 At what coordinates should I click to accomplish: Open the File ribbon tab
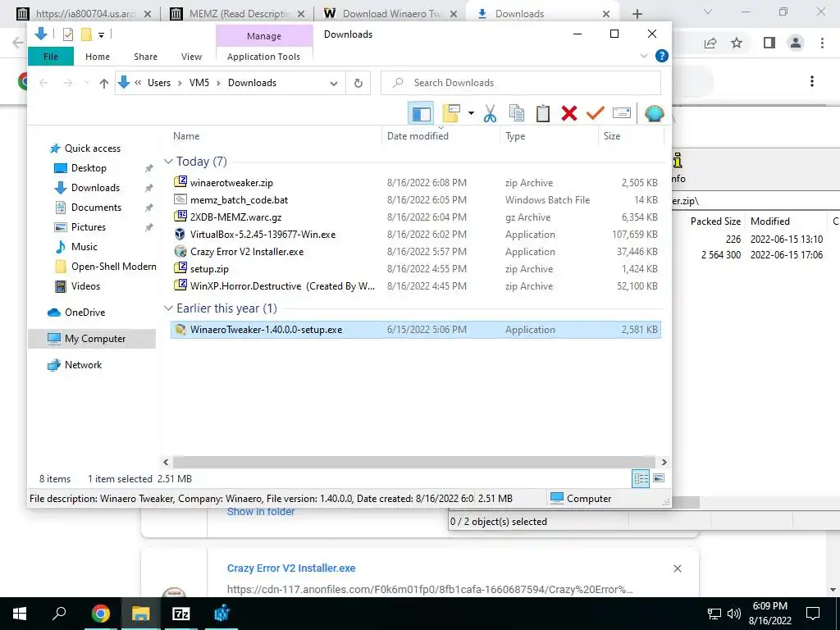click(51, 57)
